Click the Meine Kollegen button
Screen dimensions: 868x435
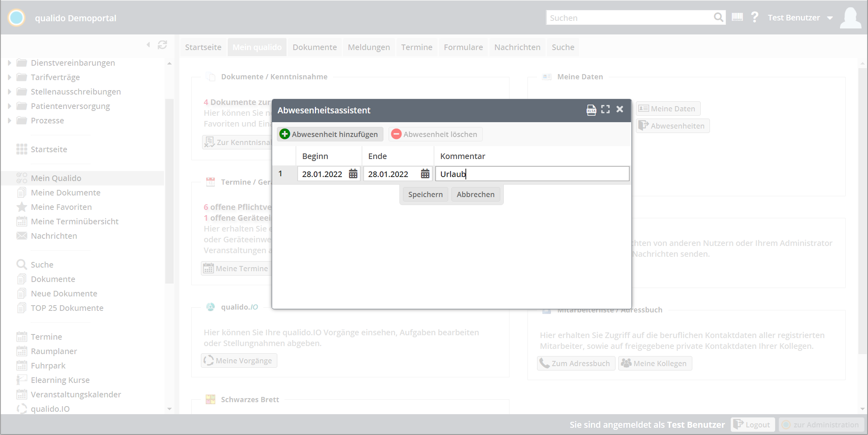click(x=655, y=363)
